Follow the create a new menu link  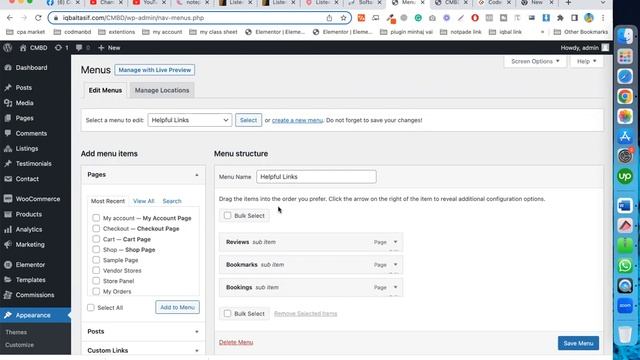[297, 120]
